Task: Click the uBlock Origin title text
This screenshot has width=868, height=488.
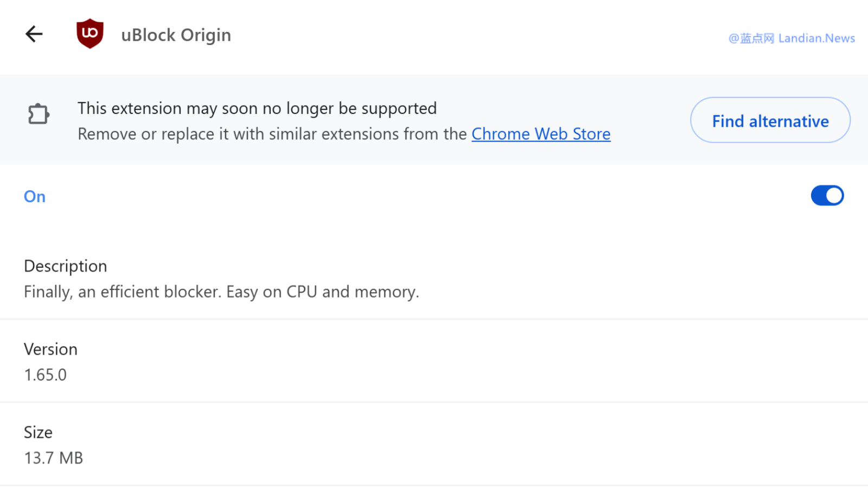Action: point(176,35)
